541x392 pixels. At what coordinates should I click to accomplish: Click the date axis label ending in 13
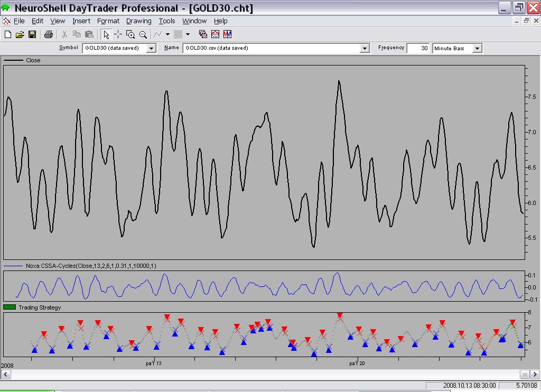[x=154, y=363]
